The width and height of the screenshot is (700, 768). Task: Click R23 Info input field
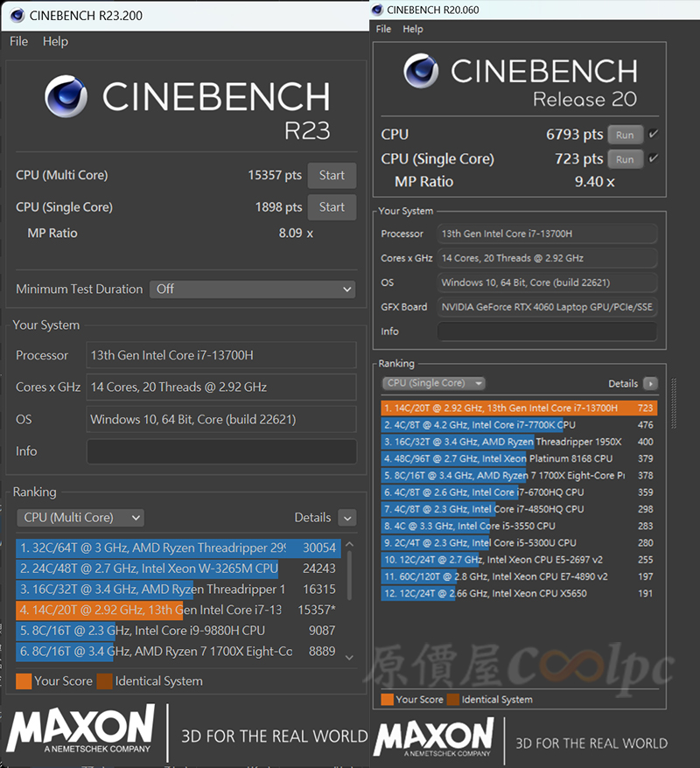221,451
